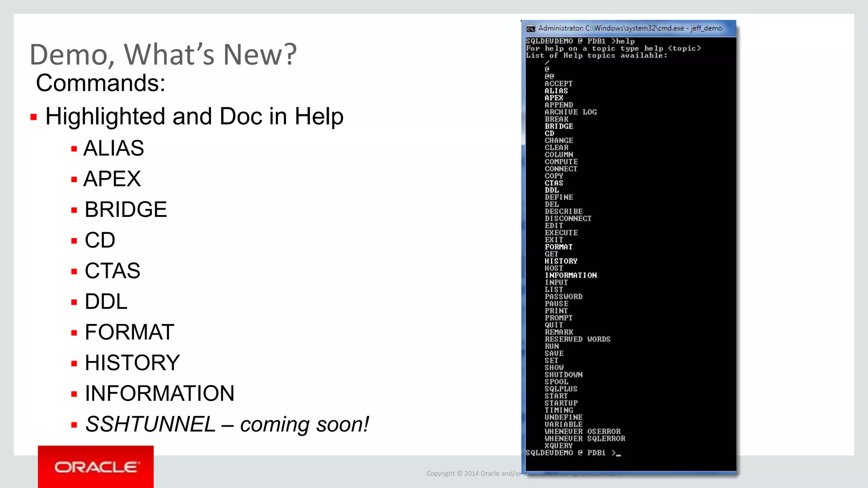Click the Oracle logo
Screen dimensions: 868x488
click(x=96, y=467)
